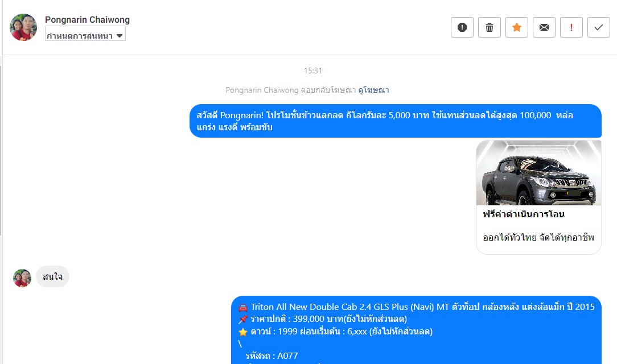Click the Triton All New Double Cab message
This screenshot has height=364, width=617.
pyautogui.click(x=416, y=330)
